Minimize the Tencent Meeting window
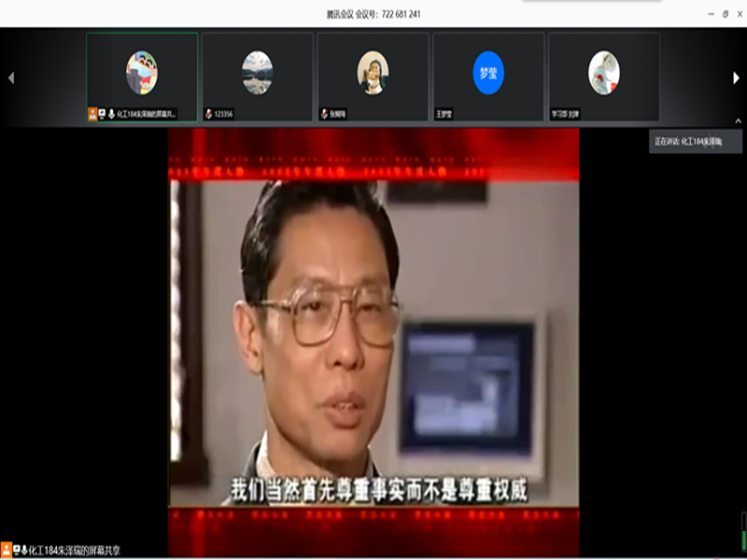The image size is (747, 560). point(709,14)
